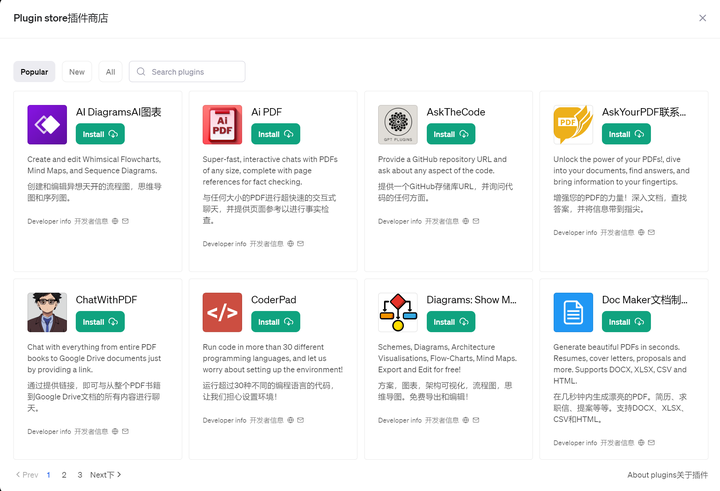Open About plugins link
Image resolution: width=720 pixels, height=491 pixels.
tap(668, 475)
